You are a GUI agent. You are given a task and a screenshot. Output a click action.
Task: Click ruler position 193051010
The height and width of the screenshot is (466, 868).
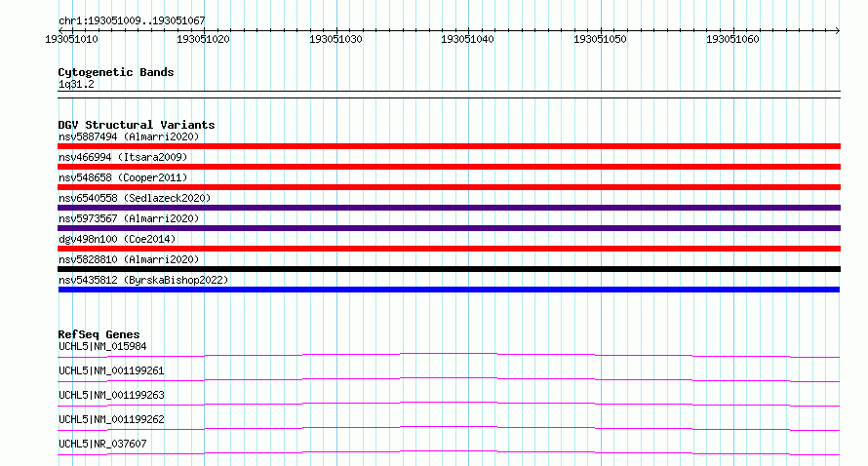[x=71, y=39]
